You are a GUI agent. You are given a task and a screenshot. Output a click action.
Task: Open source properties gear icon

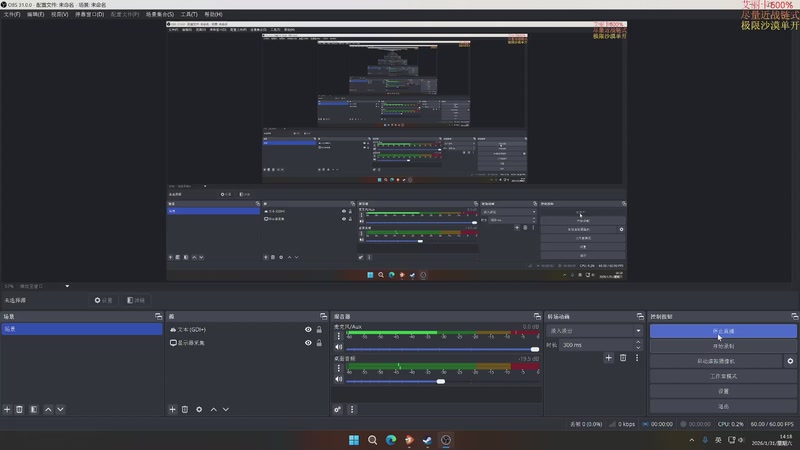click(199, 409)
